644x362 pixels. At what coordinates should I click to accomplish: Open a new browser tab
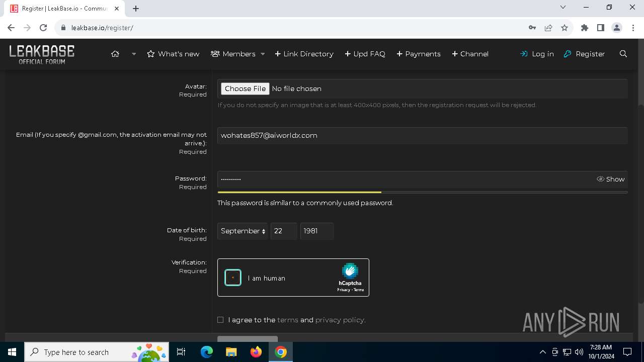coord(136,8)
